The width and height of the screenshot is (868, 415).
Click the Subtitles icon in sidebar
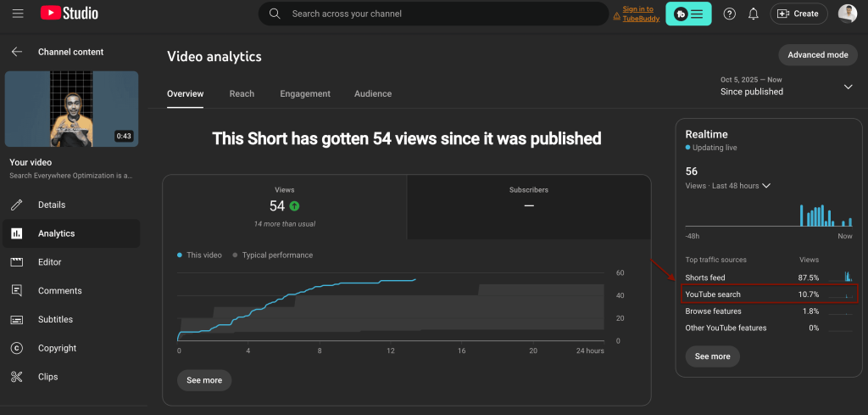tap(17, 320)
